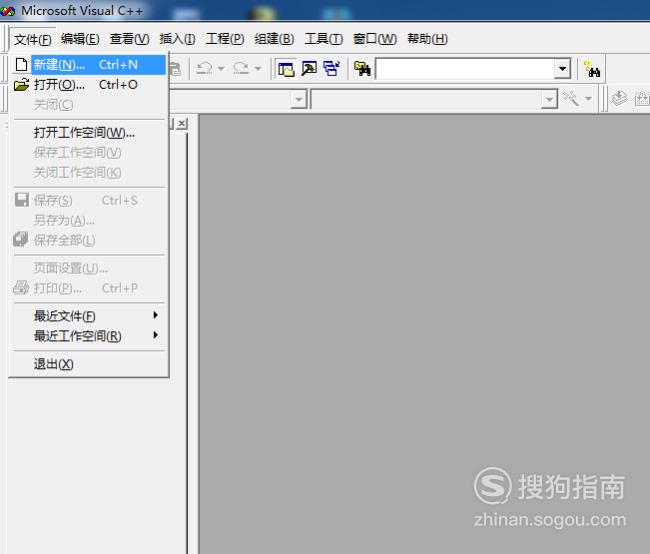Open the 工程(P) menu
Image resolution: width=650 pixels, height=554 pixels.
click(225, 39)
